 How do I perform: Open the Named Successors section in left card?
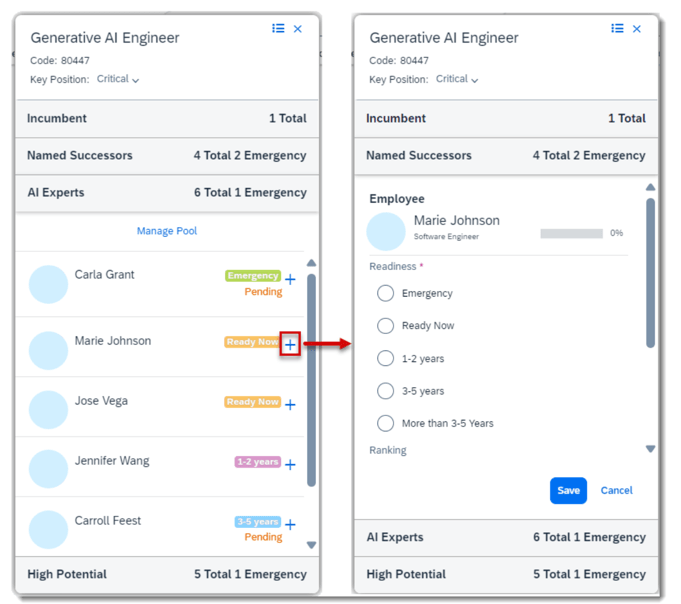167,155
